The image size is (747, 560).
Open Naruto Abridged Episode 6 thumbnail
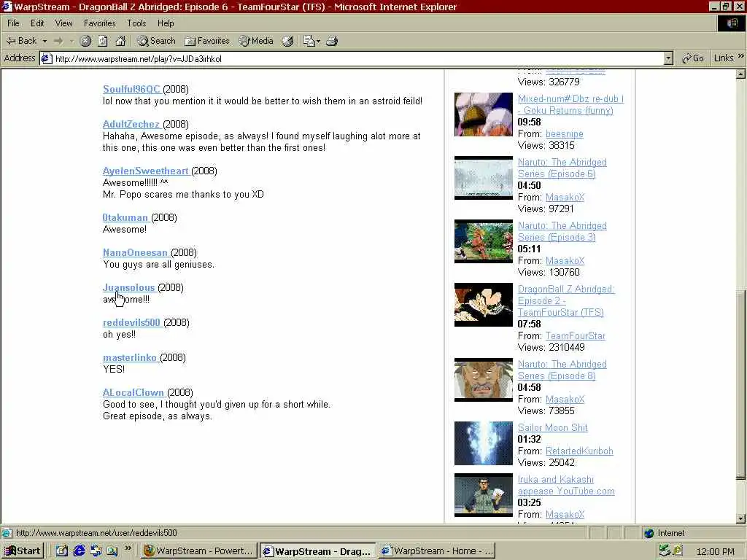pyautogui.click(x=483, y=178)
